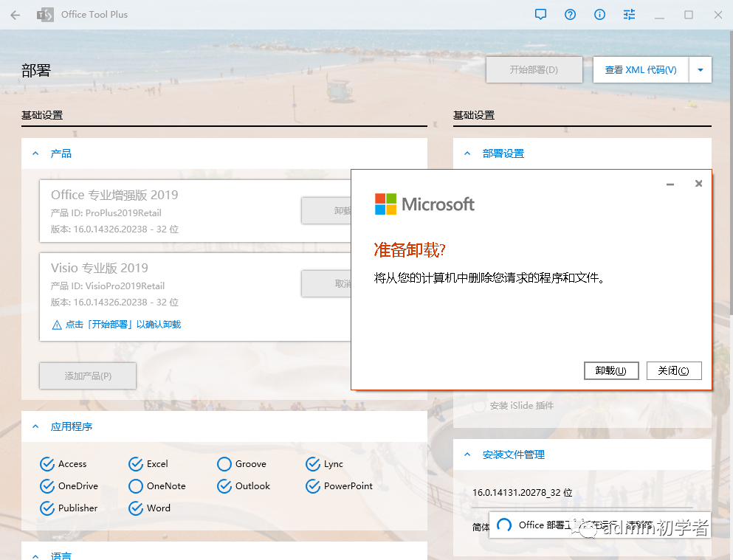Click the 添加产品(P) button
This screenshot has height=560, width=733.
click(x=88, y=376)
